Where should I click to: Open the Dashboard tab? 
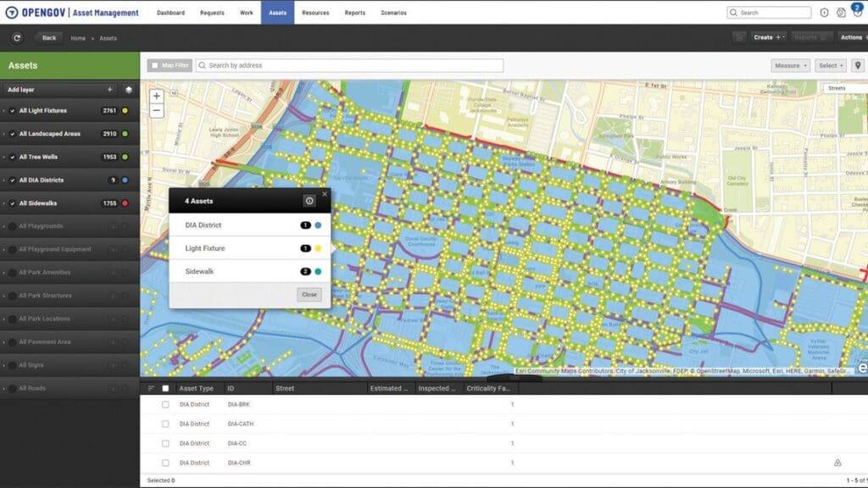(x=170, y=12)
